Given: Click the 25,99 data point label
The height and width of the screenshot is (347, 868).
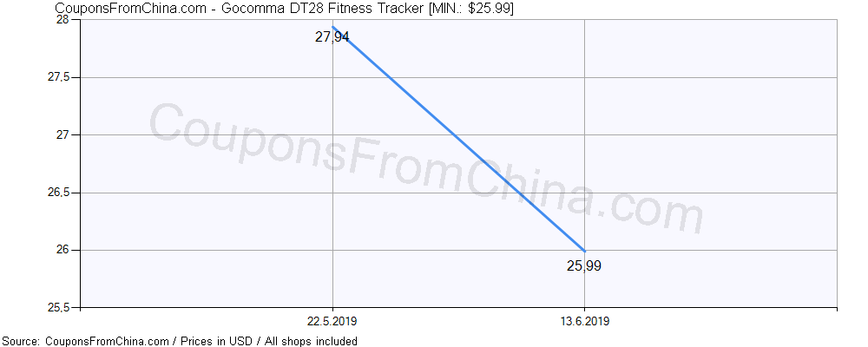Looking at the screenshot, I should [584, 266].
